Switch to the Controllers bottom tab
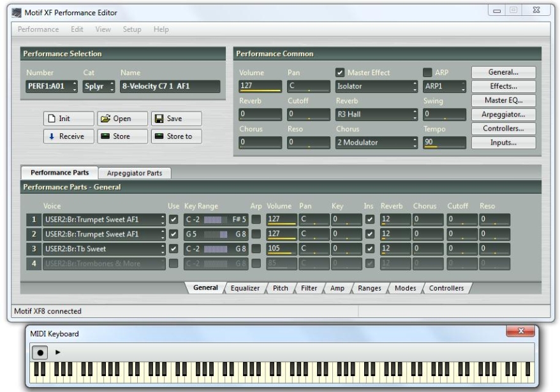 [x=446, y=288]
